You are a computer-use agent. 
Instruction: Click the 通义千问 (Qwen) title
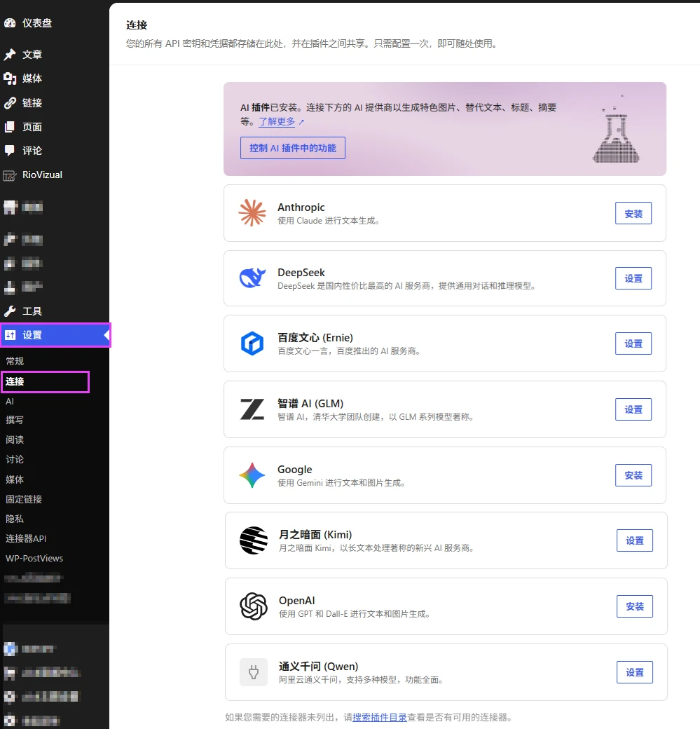pos(318,666)
